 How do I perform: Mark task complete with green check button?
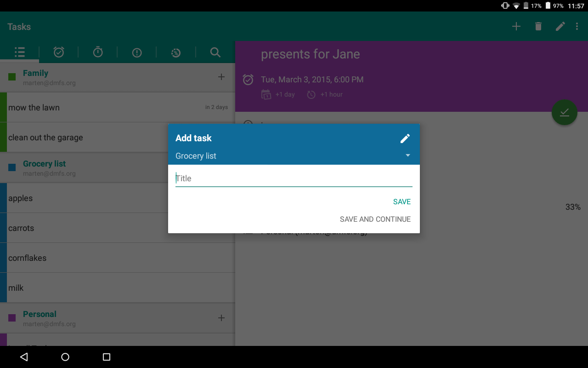565,112
